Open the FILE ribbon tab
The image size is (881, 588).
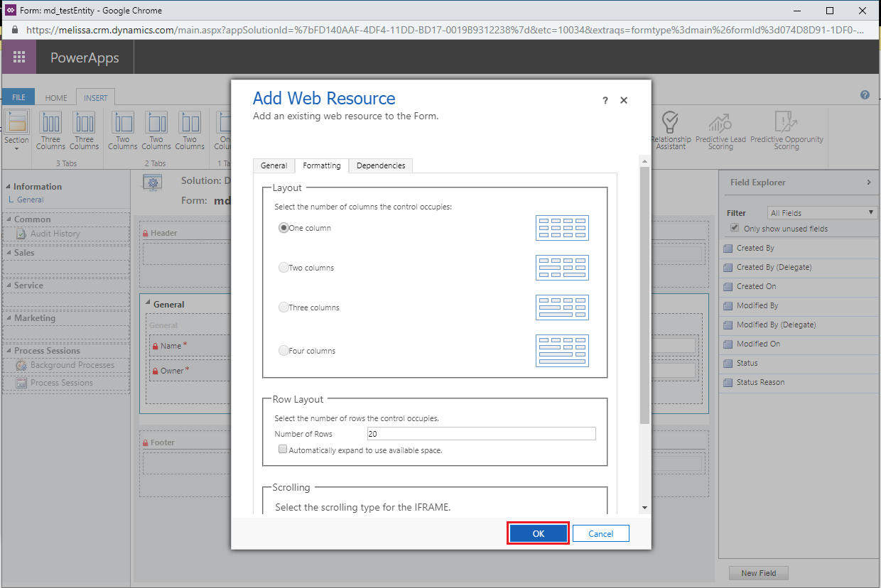[18, 98]
